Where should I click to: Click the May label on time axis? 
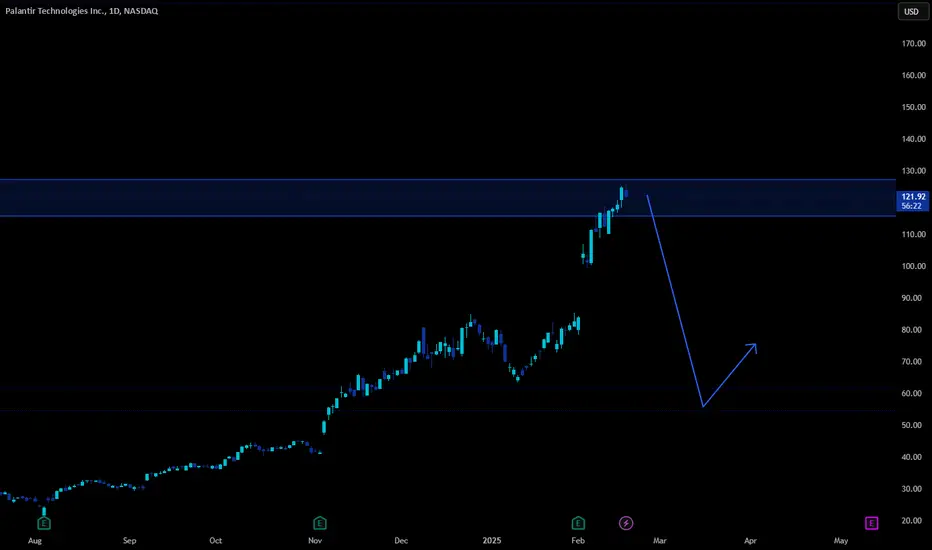click(840, 541)
